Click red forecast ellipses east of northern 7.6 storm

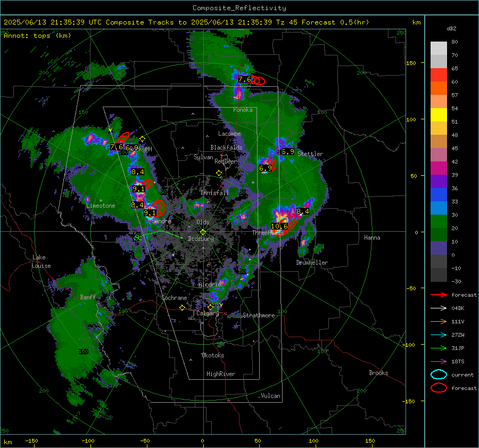258,81
